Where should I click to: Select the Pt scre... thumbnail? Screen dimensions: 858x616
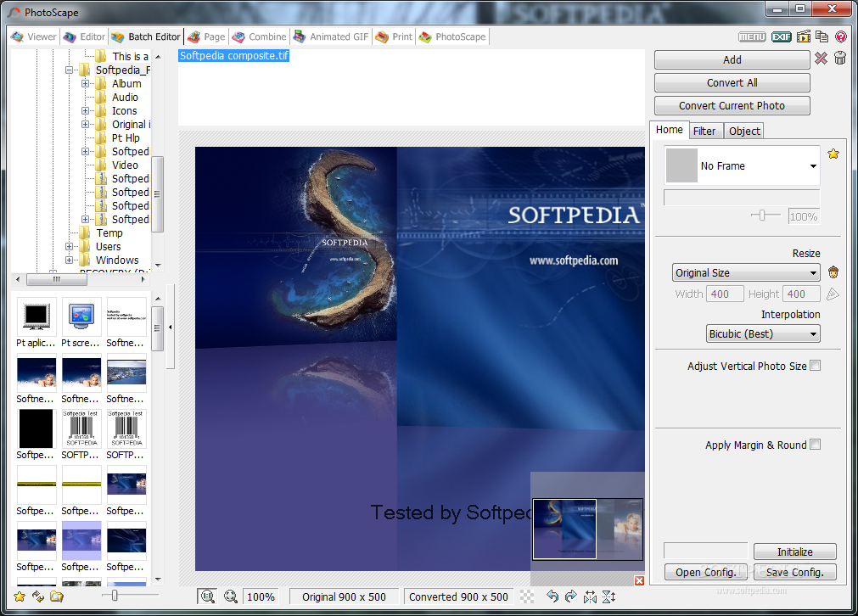(81, 322)
